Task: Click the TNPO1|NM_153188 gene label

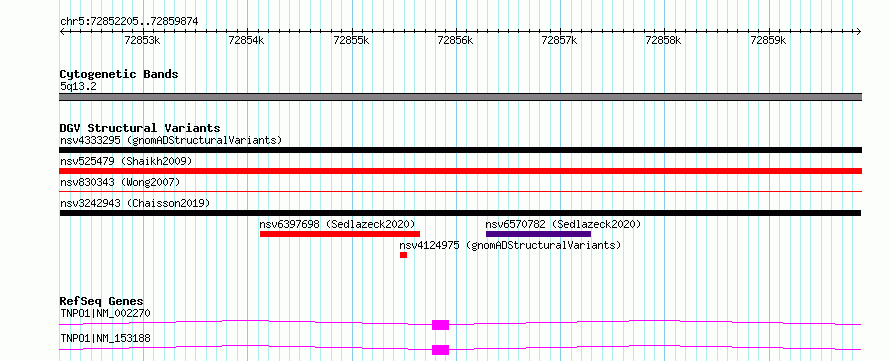Action: click(x=105, y=339)
